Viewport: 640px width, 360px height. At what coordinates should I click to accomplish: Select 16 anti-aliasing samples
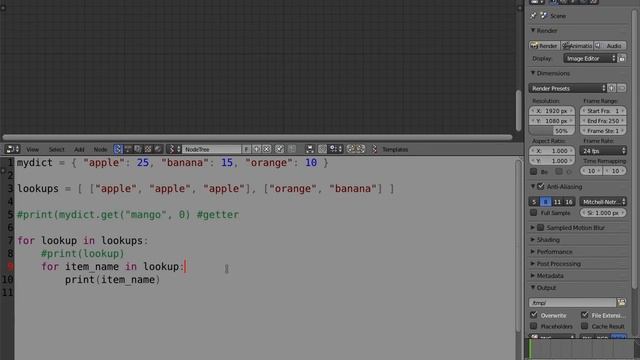pos(569,202)
